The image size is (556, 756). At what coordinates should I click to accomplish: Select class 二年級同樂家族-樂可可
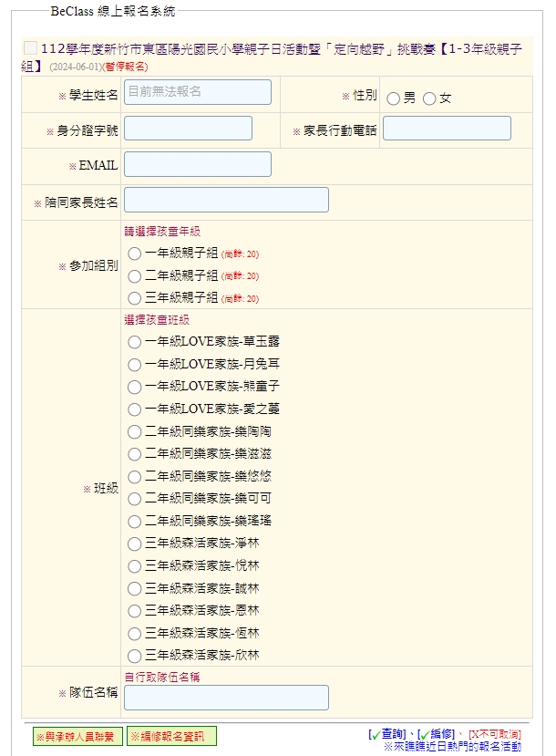[x=134, y=499]
